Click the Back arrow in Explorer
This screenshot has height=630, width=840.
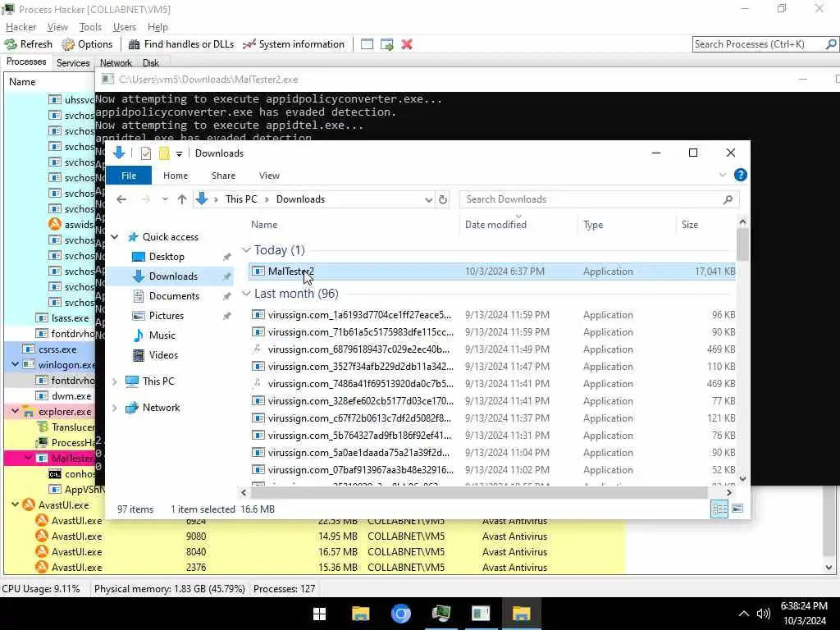121,199
